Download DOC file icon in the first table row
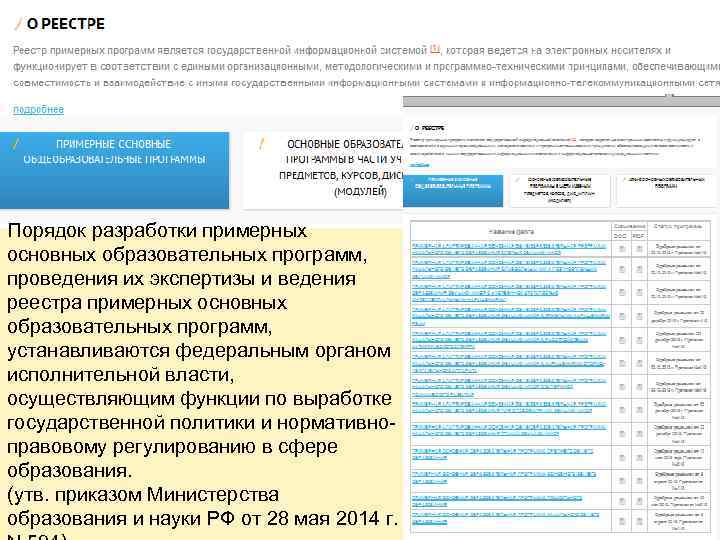 pyautogui.click(x=622, y=249)
